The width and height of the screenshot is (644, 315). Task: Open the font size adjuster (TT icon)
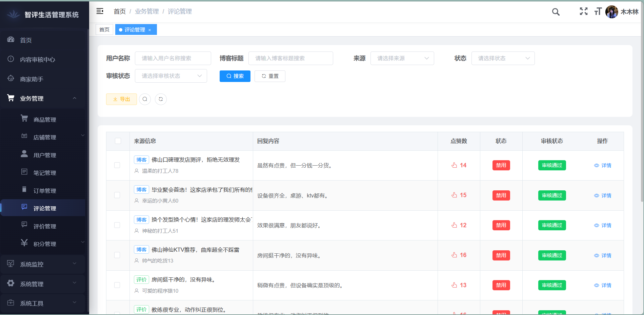[x=598, y=12]
